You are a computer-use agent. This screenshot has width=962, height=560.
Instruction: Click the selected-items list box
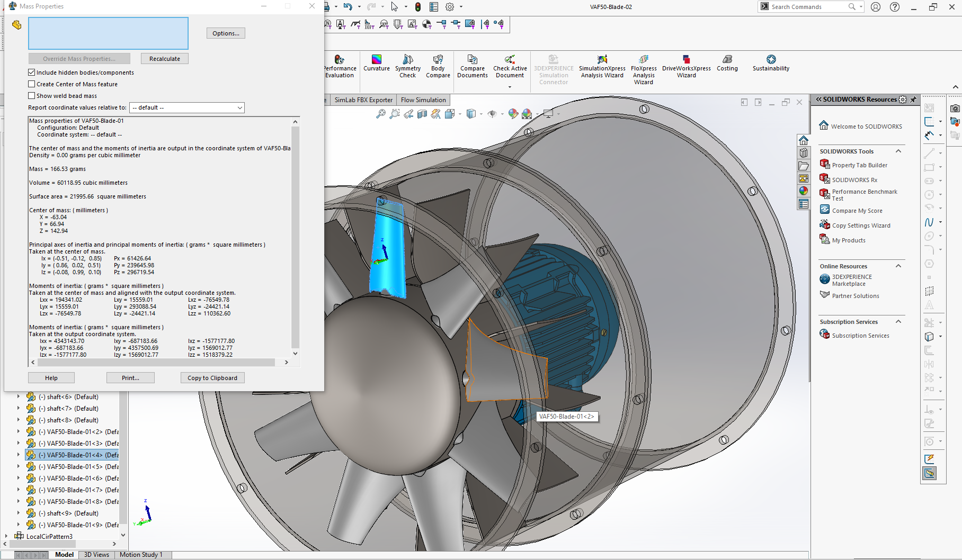[x=108, y=33]
